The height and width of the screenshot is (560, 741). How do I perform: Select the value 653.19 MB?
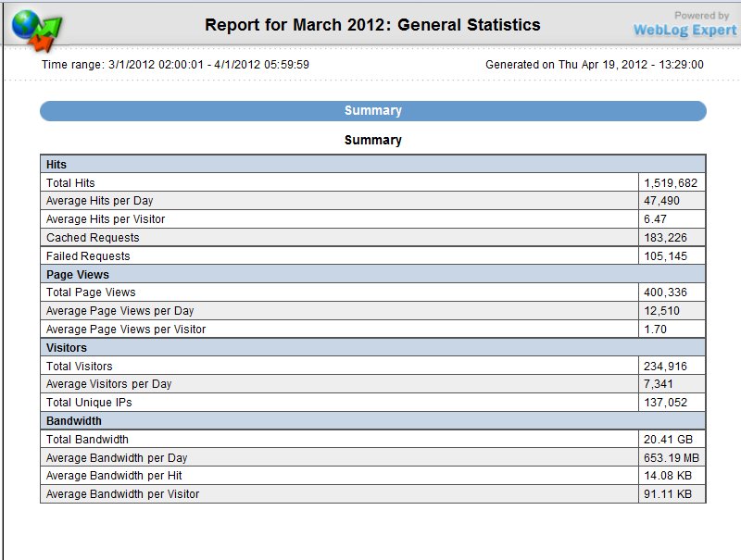[671, 457]
